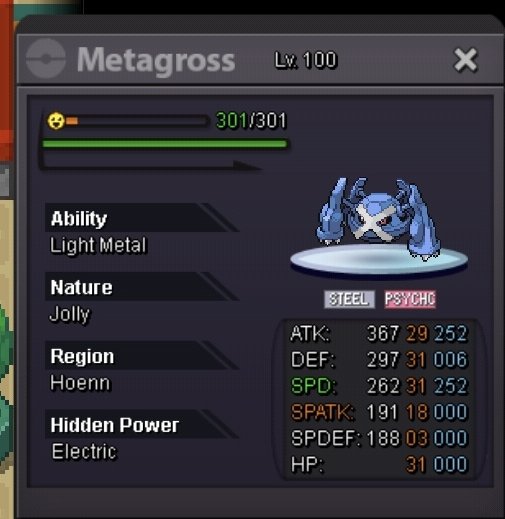Screen dimensions: 505x519
Task: Click the Jolly nature value
Action: point(70,314)
